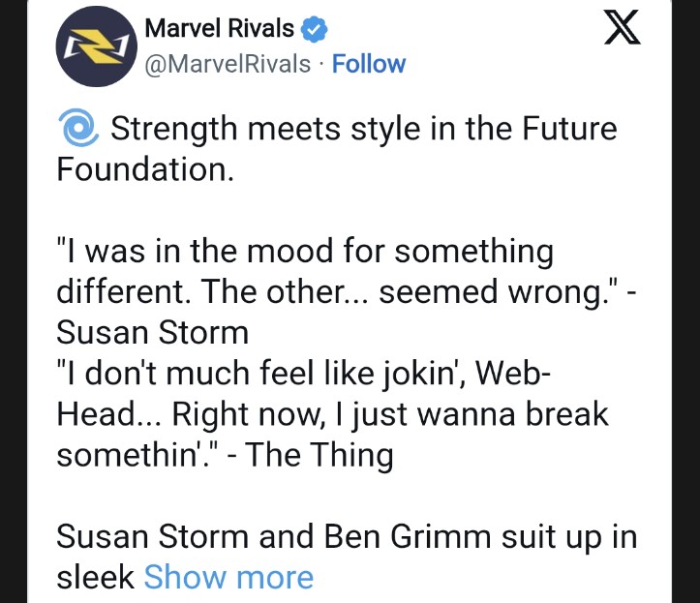Click the 'Susan Storm' quote attribution
The width and height of the screenshot is (700, 603).
point(152,332)
